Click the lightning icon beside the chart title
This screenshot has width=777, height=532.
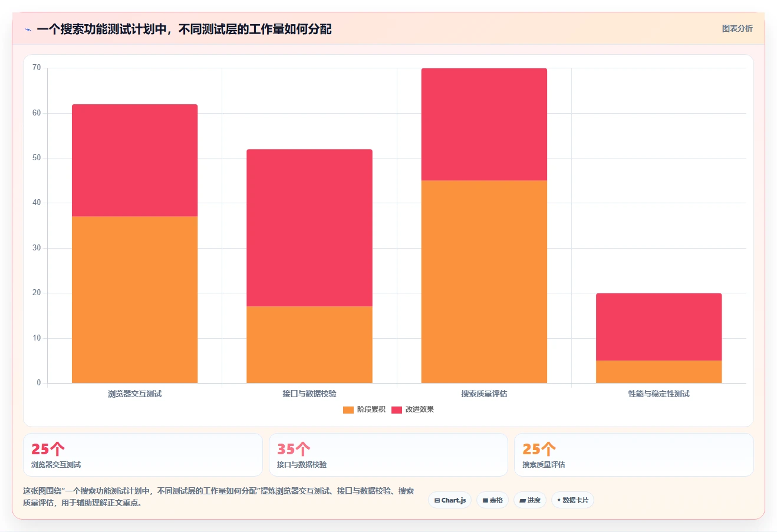point(28,29)
